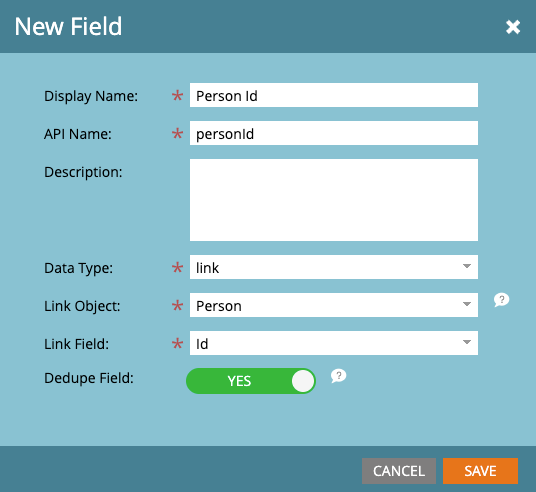Click the Description label
This screenshot has width=536, height=492.
[83, 172]
